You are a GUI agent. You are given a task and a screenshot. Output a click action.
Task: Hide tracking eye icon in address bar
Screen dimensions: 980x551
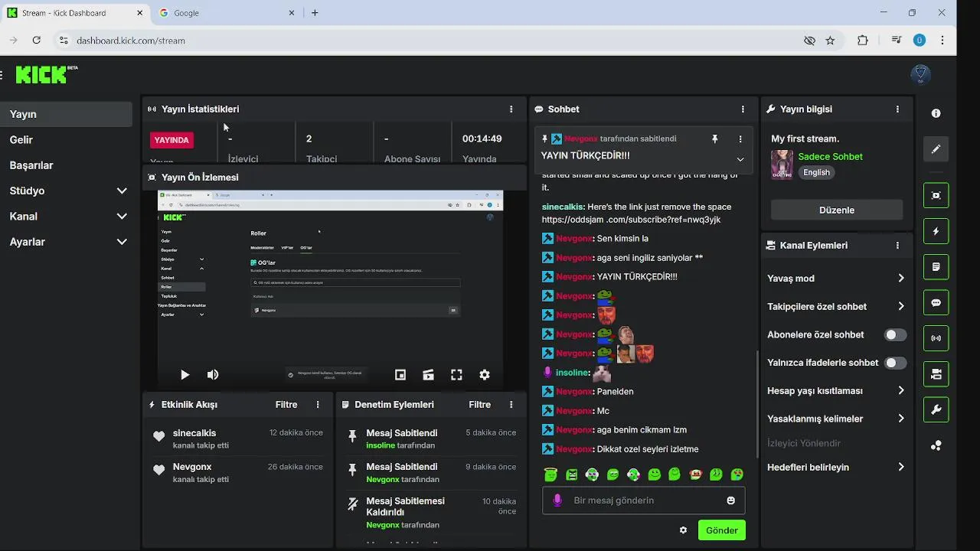tap(809, 41)
